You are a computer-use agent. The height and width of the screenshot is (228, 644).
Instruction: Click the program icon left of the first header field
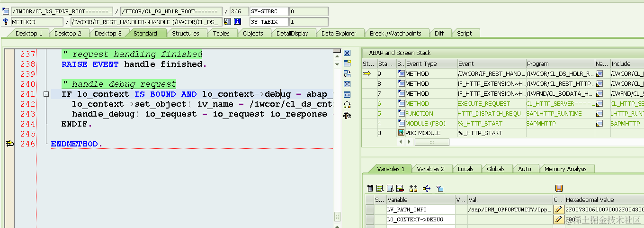pyautogui.click(x=6, y=11)
